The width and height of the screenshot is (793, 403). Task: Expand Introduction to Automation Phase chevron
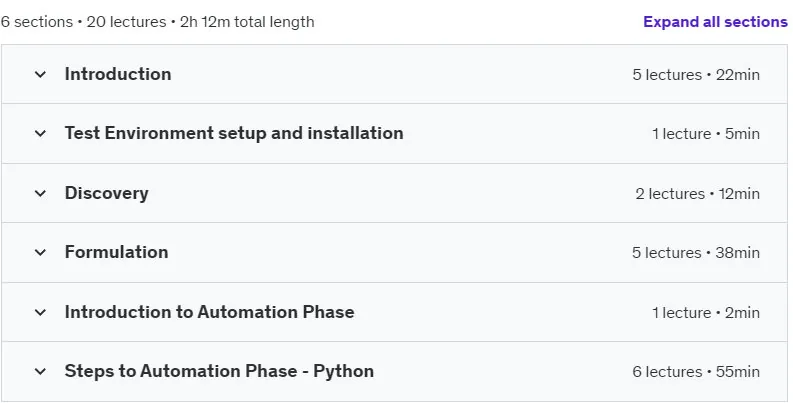pyautogui.click(x=40, y=312)
